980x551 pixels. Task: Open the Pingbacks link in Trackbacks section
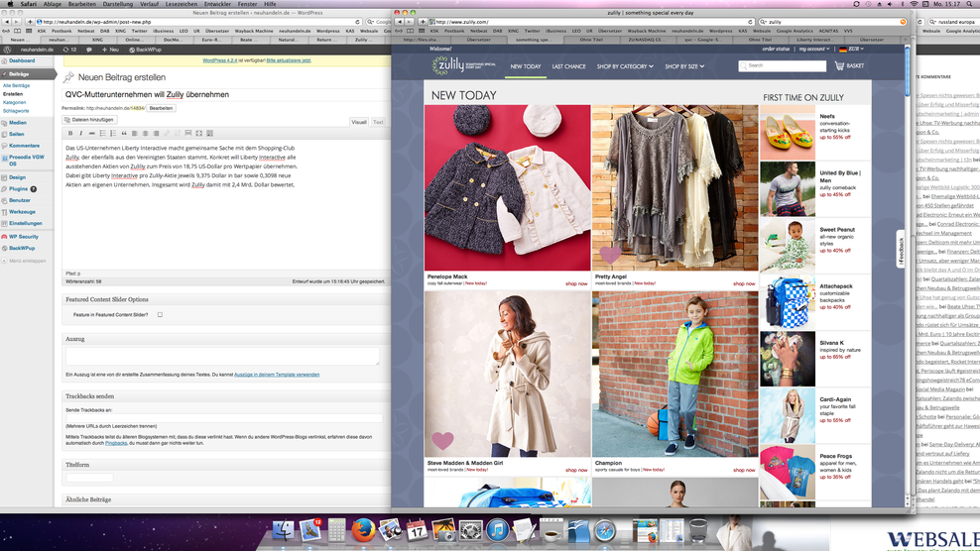pyautogui.click(x=116, y=443)
